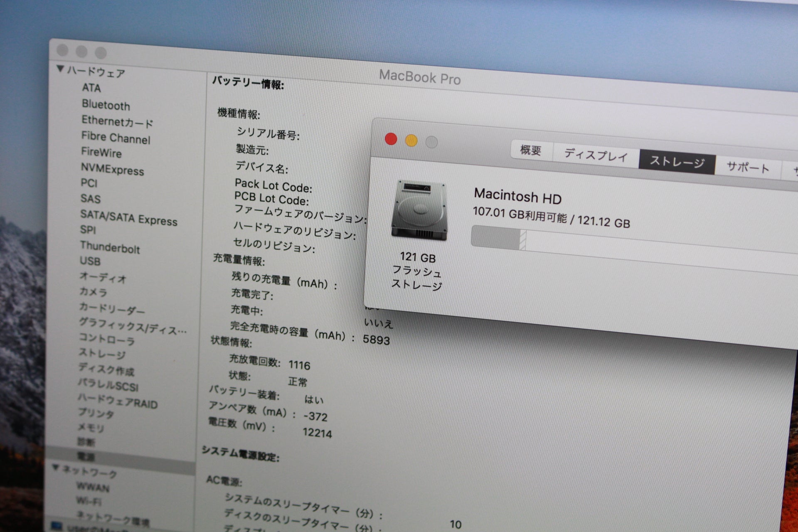
Task: Click the AC電源 label
Action: pos(224,481)
